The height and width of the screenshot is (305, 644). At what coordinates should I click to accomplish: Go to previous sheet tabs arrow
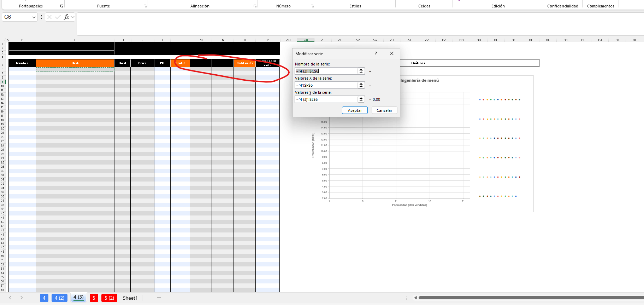point(10,298)
